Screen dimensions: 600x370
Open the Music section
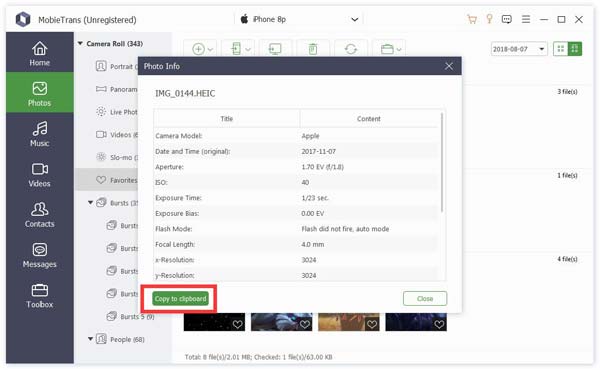(x=39, y=134)
